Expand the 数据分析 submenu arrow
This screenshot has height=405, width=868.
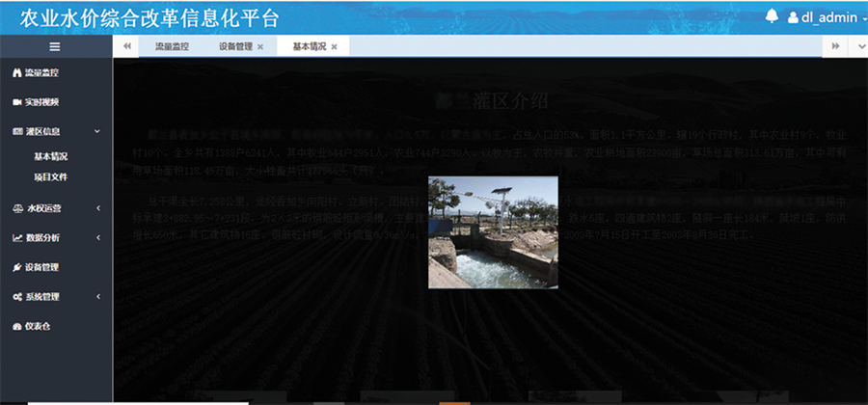[x=97, y=237]
